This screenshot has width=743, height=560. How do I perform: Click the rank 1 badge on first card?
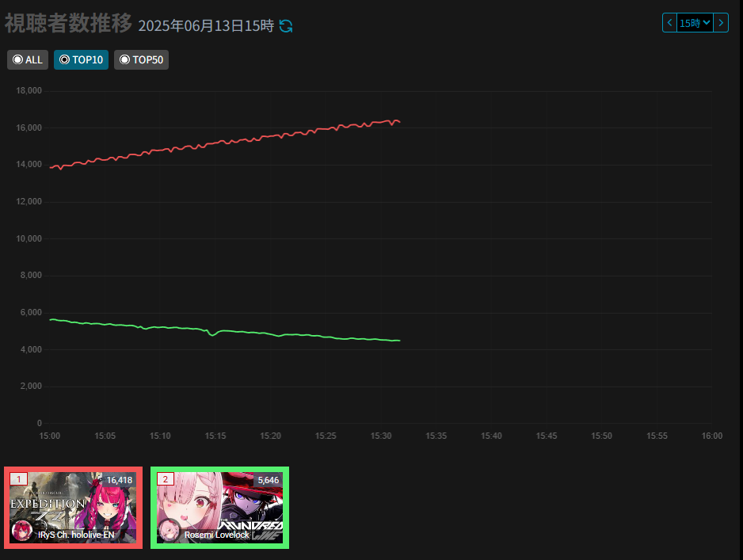coord(18,479)
